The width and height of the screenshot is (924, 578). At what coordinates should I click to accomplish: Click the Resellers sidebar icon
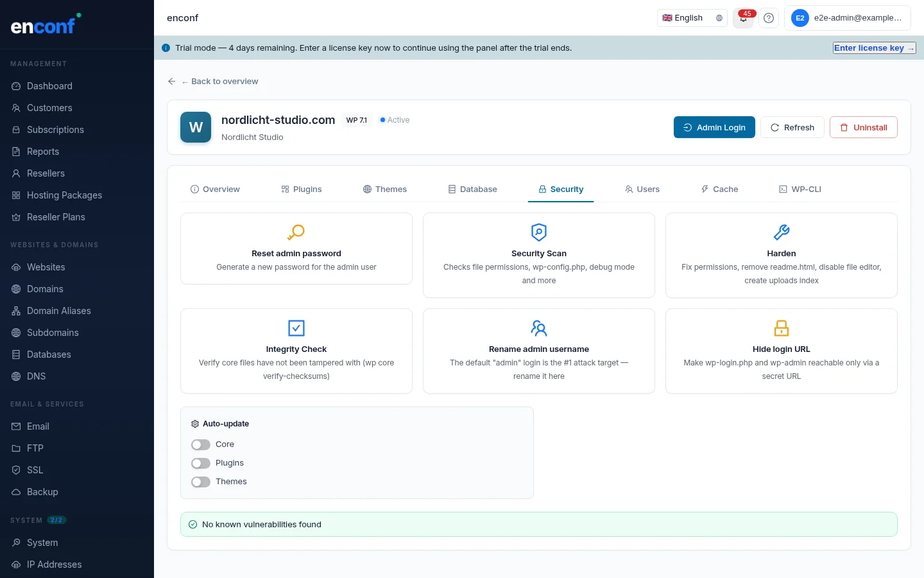click(16, 173)
